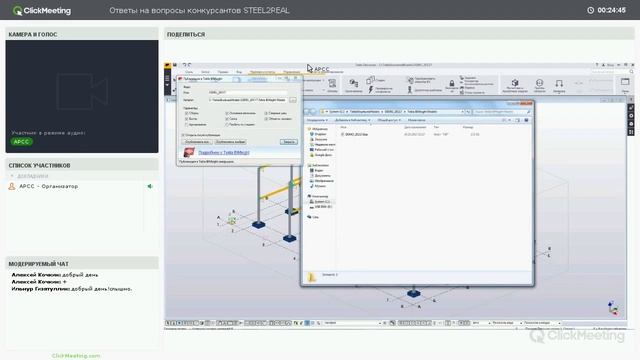Click the 3D box extensions icon in ribbon
The width and height of the screenshot is (640, 360).
point(515,83)
